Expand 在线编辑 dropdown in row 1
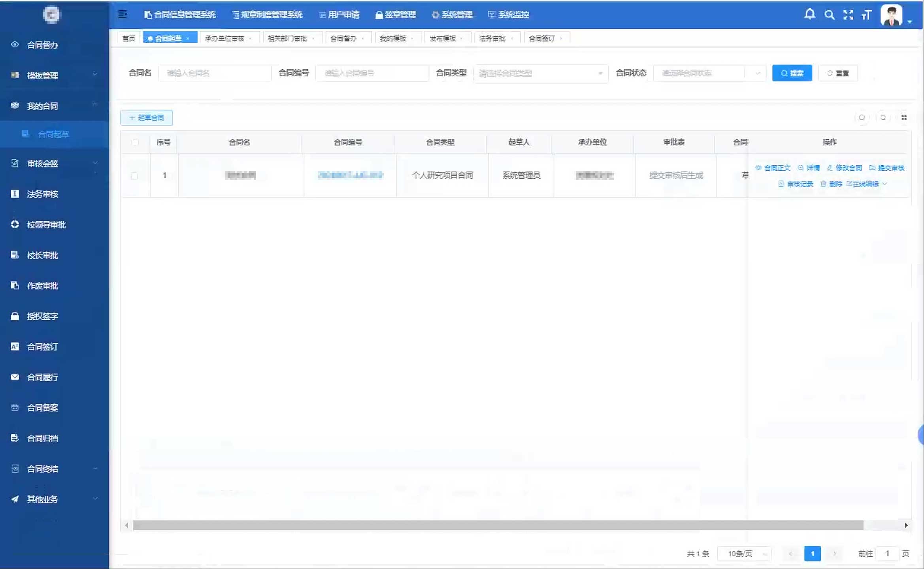 click(867, 184)
